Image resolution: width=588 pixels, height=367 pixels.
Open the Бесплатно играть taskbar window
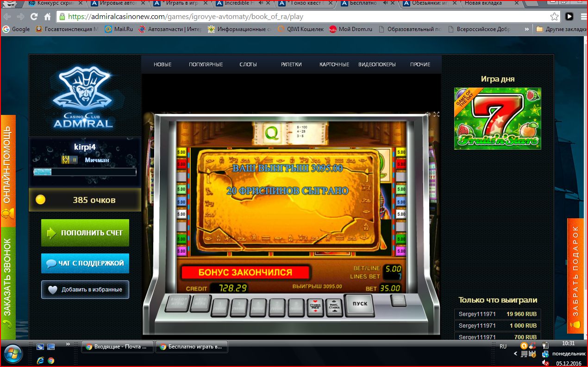click(191, 346)
